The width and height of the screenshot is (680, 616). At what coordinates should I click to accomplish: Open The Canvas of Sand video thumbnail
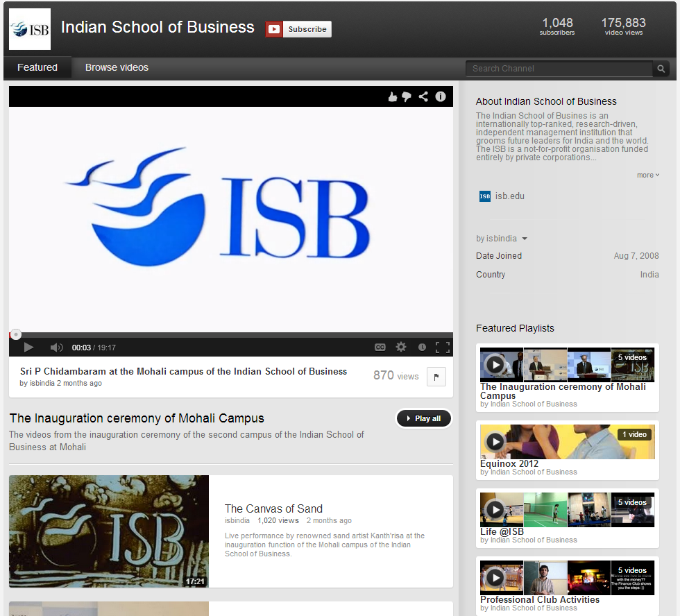tap(108, 531)
